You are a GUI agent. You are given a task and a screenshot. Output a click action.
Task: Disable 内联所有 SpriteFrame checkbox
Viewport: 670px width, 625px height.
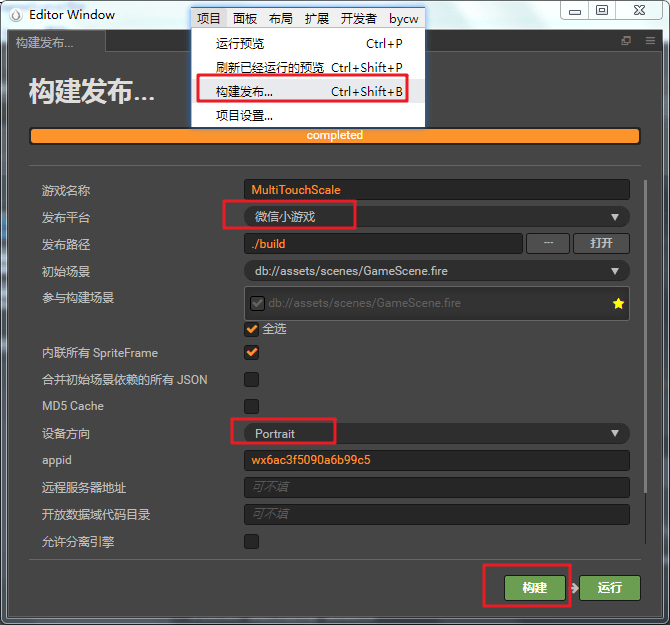pos(252,352)
